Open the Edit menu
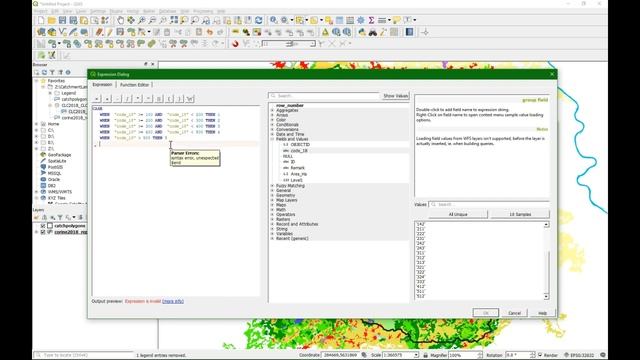Image resolution: width=640 pixels, height=360 pixels. [x=55, y=11]
